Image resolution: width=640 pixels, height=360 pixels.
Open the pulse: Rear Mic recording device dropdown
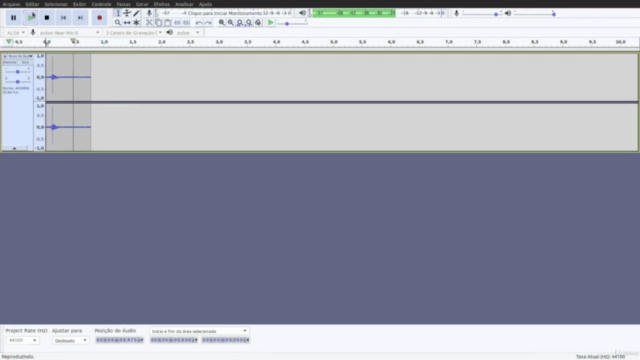[69, 33]
